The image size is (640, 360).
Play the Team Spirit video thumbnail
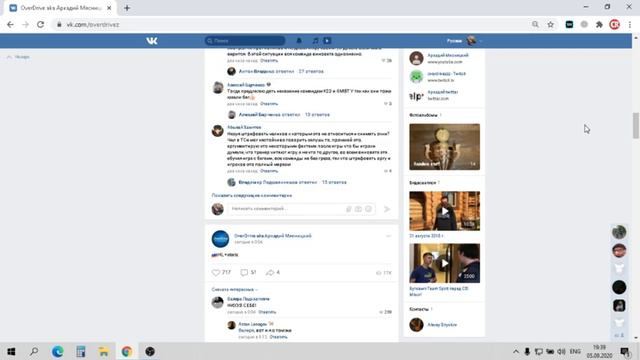444,263
